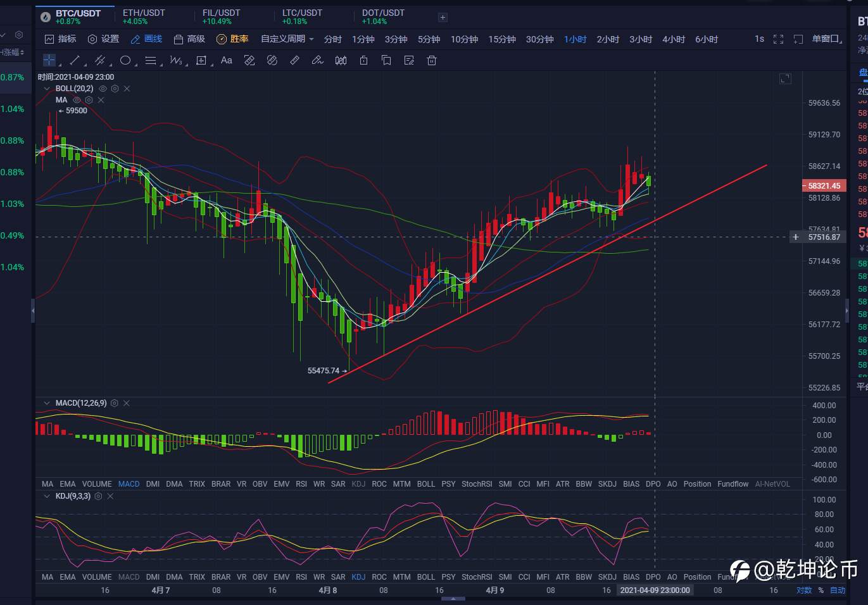
Task: Select the 1s refresh interval
Action: pos(759,39)
